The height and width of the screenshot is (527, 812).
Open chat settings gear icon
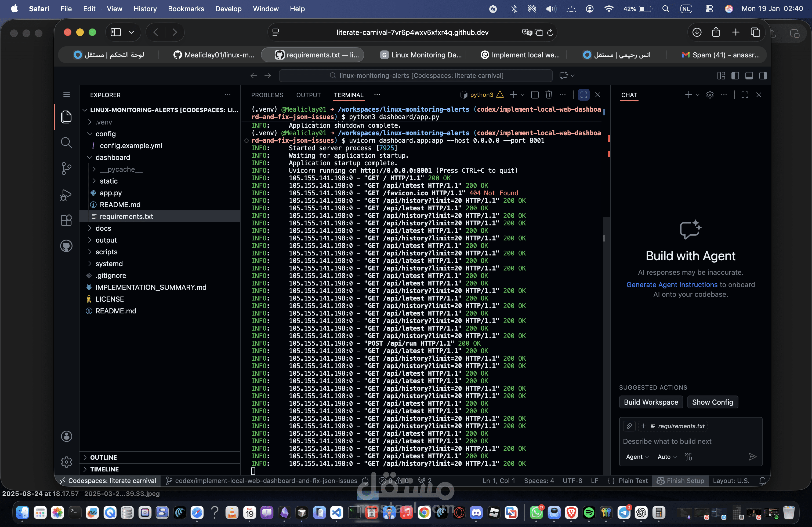pos(710,95)
